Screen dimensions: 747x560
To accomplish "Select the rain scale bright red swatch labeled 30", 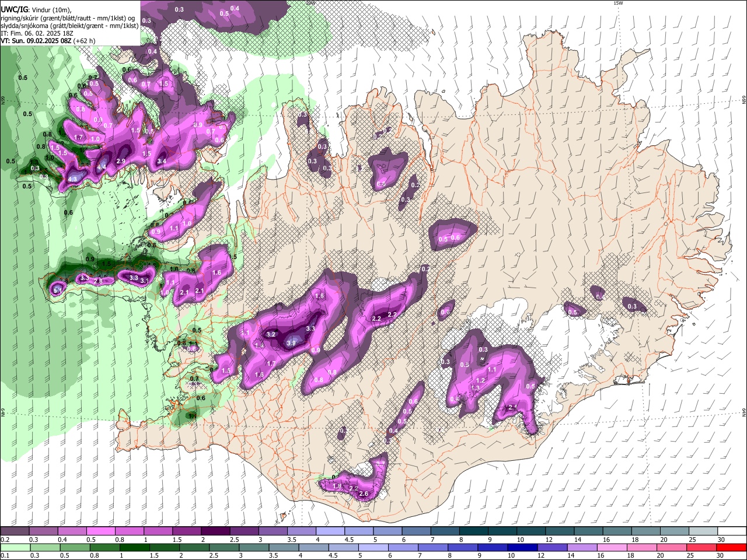I will tap(732, 547).
